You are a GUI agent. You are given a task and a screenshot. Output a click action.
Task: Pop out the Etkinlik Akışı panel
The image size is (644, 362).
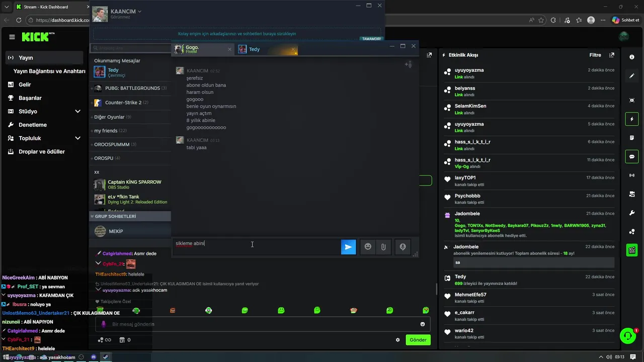coord(611,55)
